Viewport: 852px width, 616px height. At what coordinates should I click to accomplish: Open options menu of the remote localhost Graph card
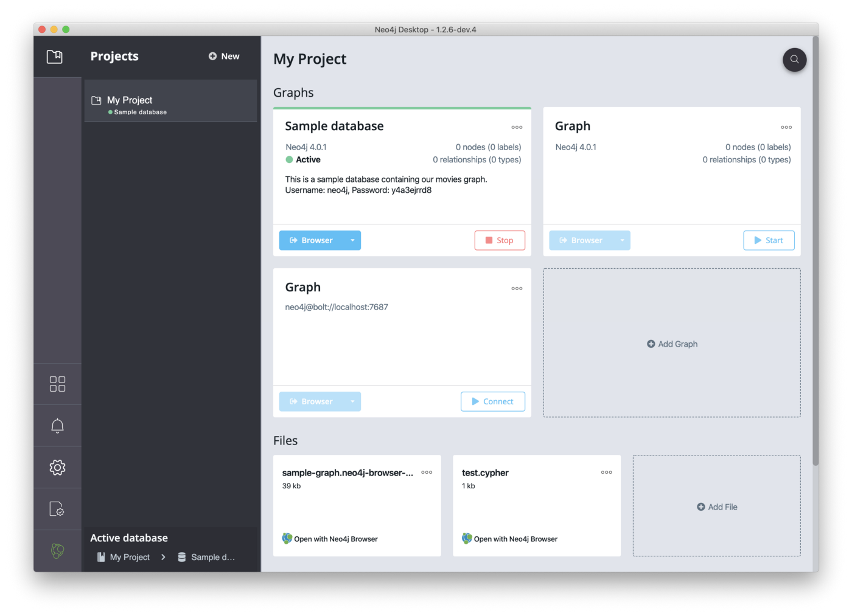click(x=517, y=288)
